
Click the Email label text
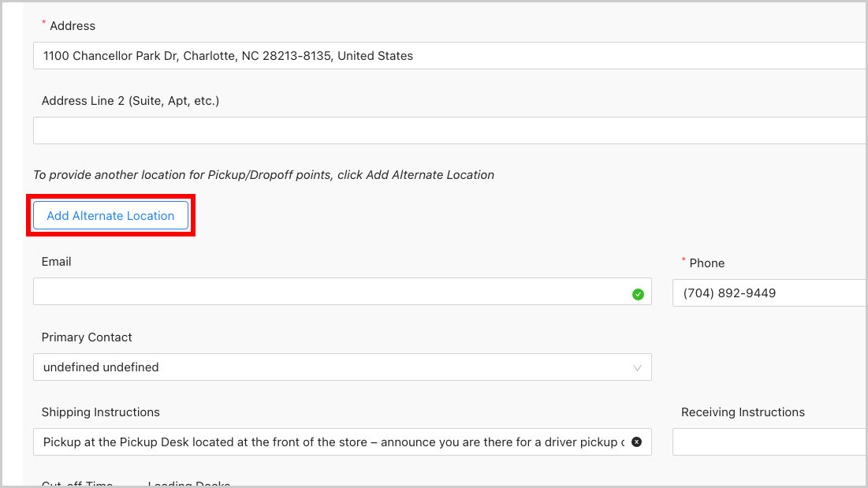click(57, 262)
